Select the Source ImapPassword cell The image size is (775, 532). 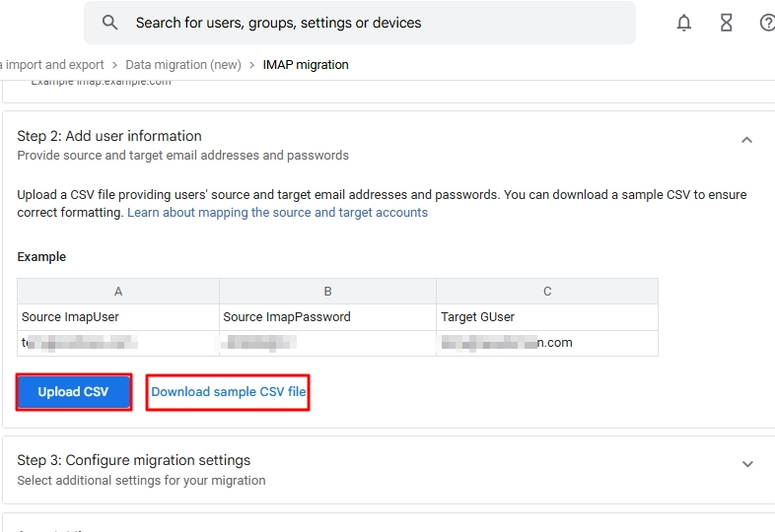point(327,317)
